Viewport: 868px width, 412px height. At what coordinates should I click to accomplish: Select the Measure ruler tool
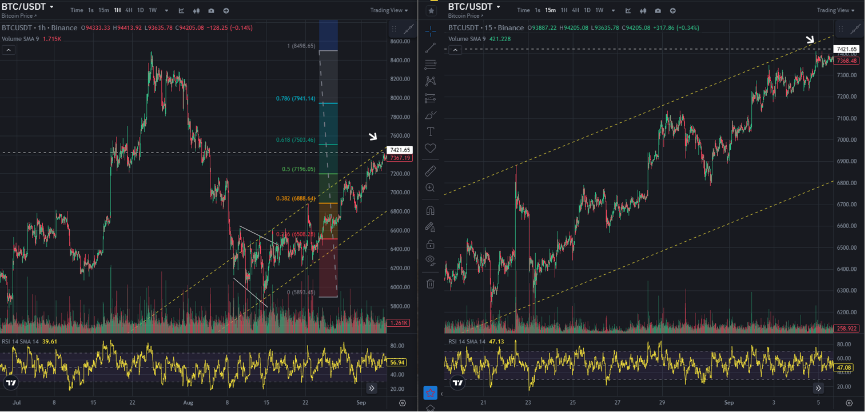431,170
